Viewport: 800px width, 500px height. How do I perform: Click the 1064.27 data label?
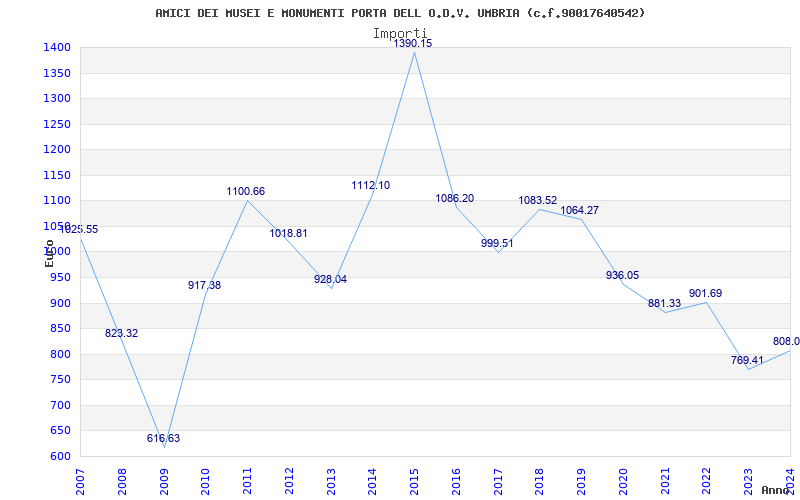pyautogui.click(x=580, y=210)
